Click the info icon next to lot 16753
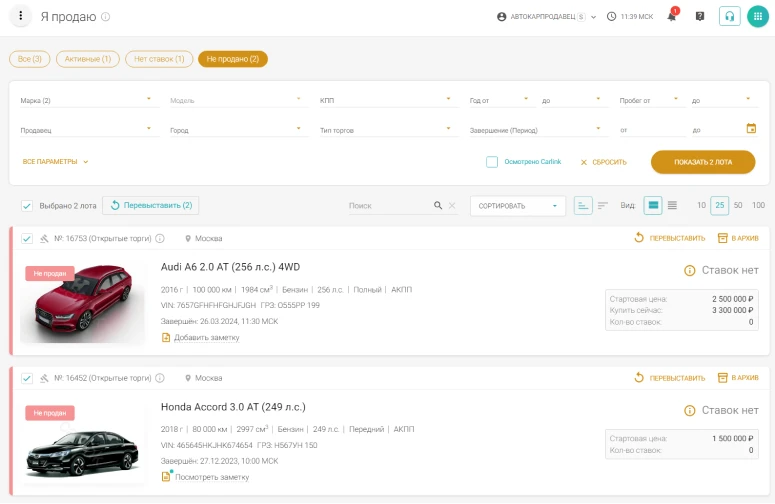This screenshot has width=775, height=504. pos(160,238)
